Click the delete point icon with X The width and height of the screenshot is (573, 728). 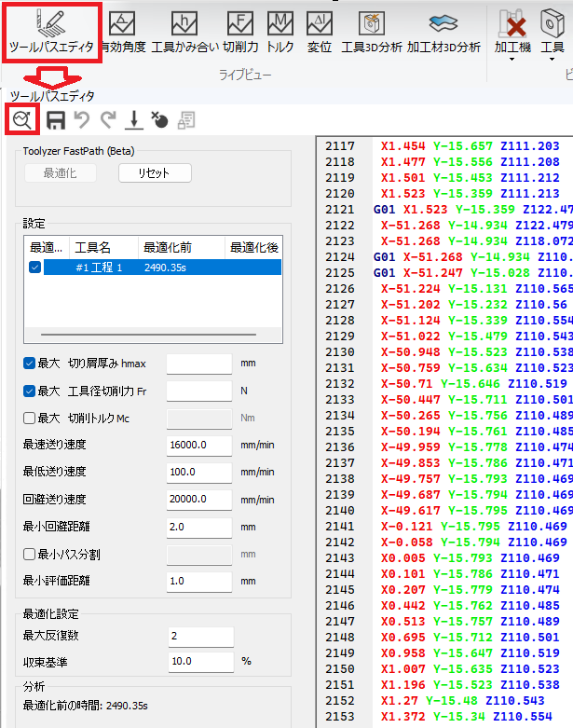coord(159,120)
